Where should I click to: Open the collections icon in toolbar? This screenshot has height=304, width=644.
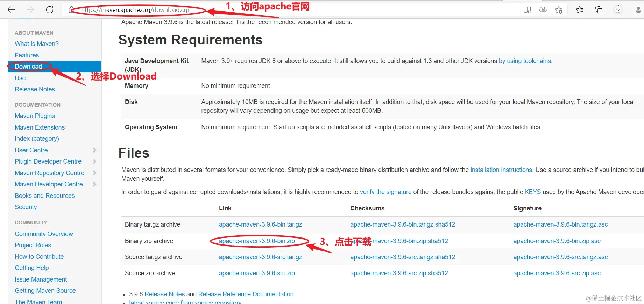coord(599,10)
